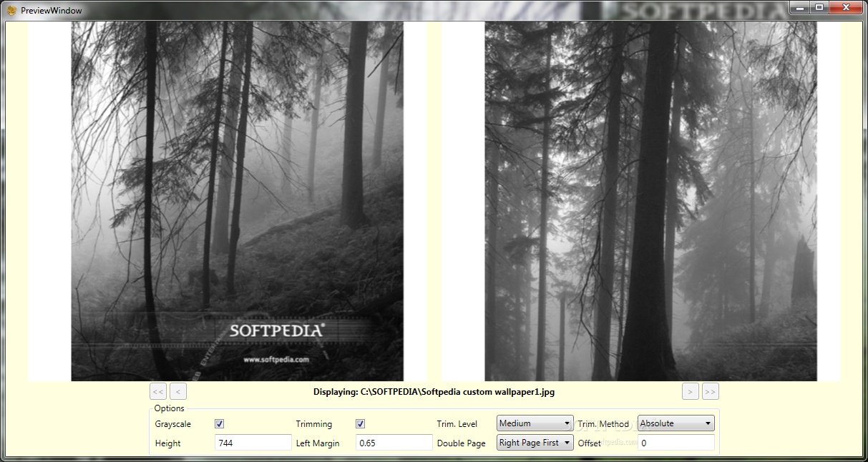Viewport: 868px width, 462px height.
Task: Jump to last page with >> button
Action: [711, 391]
